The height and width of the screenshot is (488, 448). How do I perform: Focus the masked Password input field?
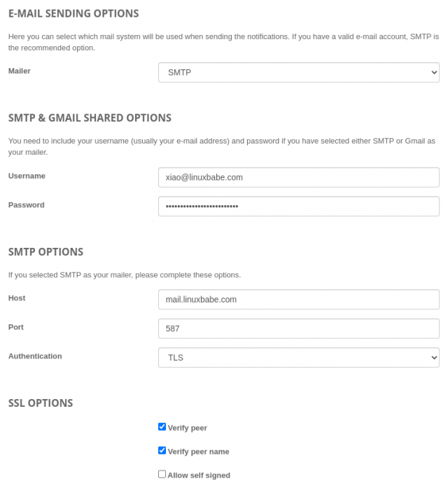(298, 207)
